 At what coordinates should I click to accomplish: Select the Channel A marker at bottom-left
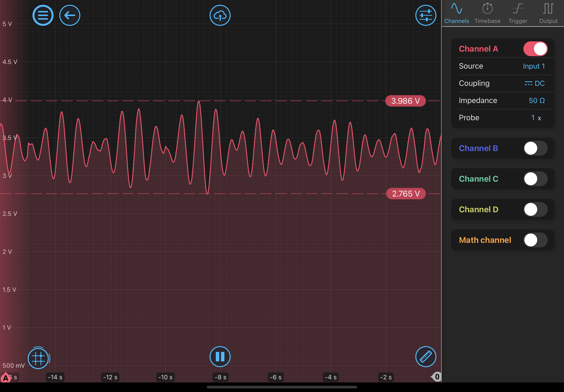[5, 378]
